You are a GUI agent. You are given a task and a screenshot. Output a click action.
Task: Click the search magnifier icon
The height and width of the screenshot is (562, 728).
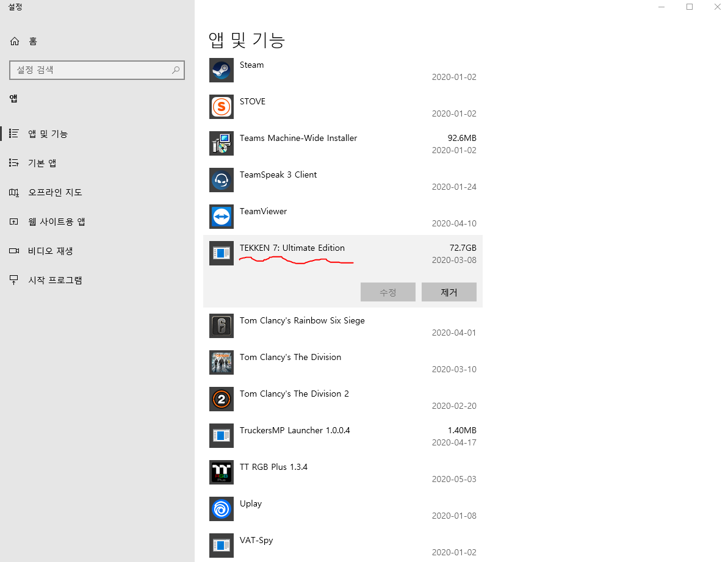(176, 70)
